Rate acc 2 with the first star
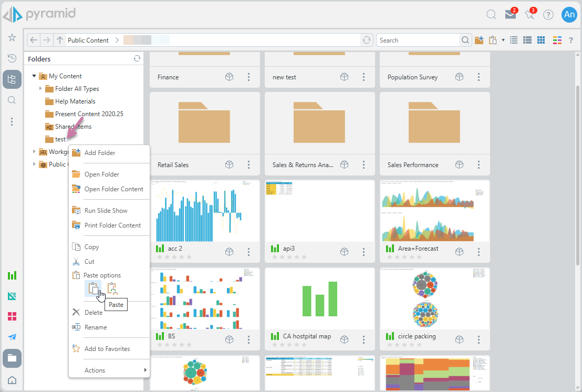Image resolution: width=582 pixels, height=392 pixels. [x=160, y=257]
